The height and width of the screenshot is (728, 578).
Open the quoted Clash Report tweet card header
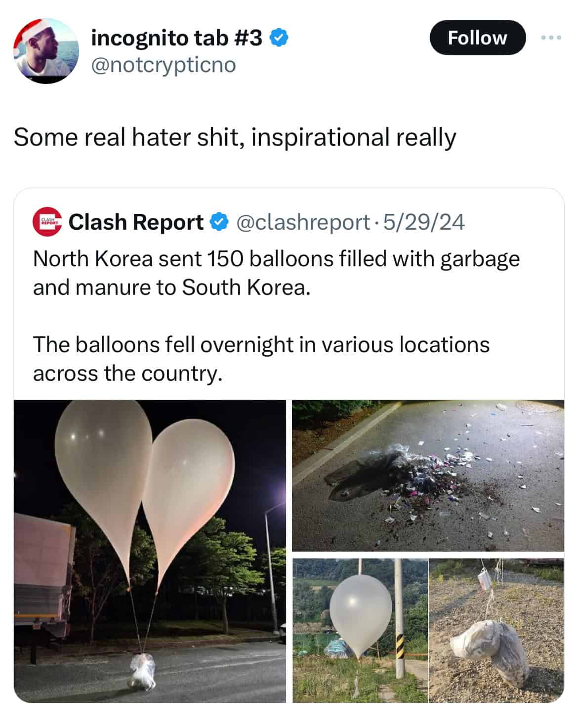pos(249,222)
